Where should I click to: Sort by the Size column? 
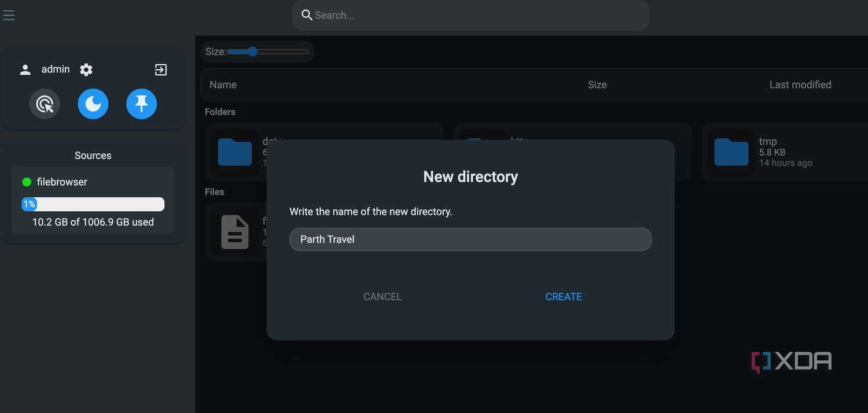(597, 85)
